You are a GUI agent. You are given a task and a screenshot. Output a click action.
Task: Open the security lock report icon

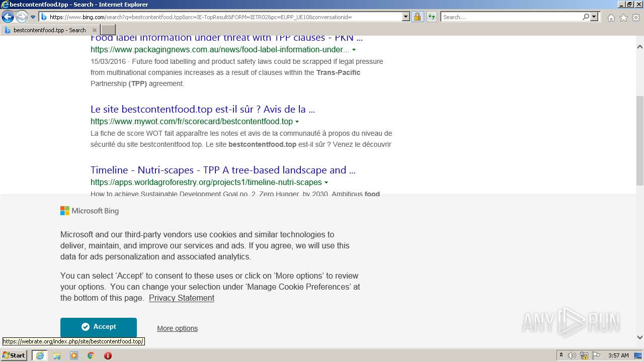[417, 17]
